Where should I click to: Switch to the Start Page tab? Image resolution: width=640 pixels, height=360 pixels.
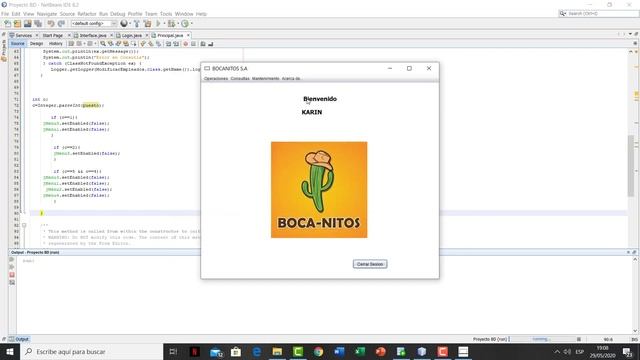tap(53, 36)
